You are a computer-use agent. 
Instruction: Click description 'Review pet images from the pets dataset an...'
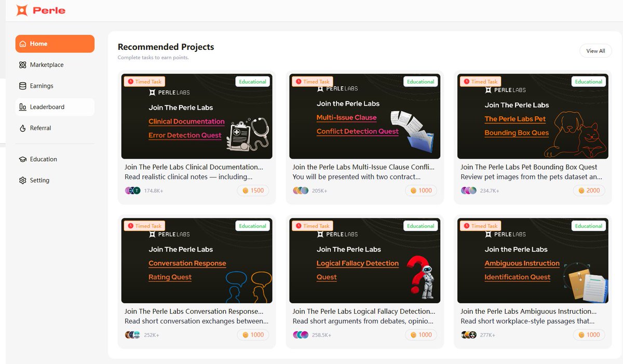click(x=531, y=177)
